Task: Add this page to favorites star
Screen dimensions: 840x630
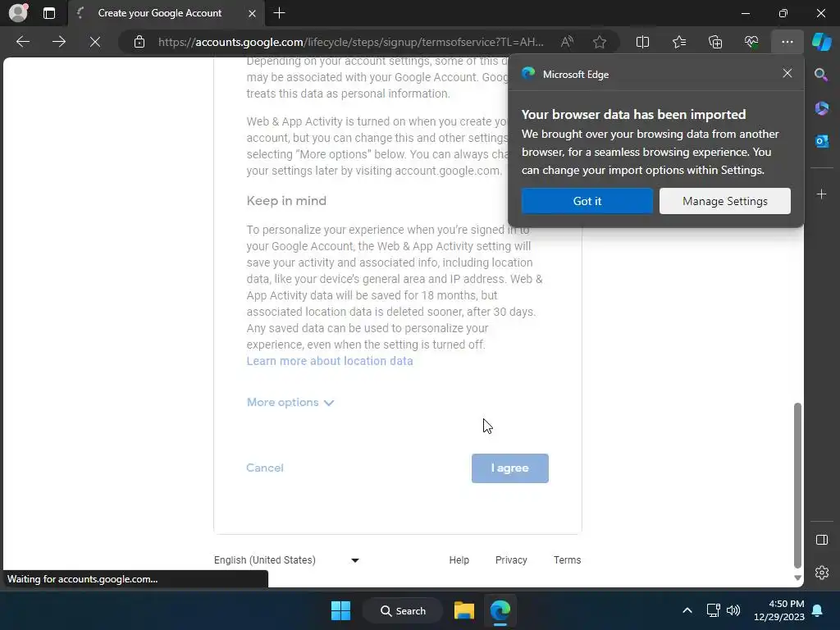Action: 600,42
